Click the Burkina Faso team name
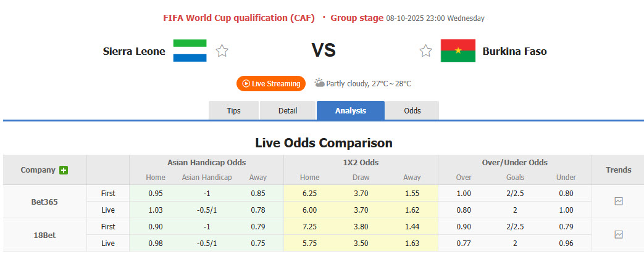Image resolution: width=644 pixels, height=254 pixels. [x=514, y=51]
